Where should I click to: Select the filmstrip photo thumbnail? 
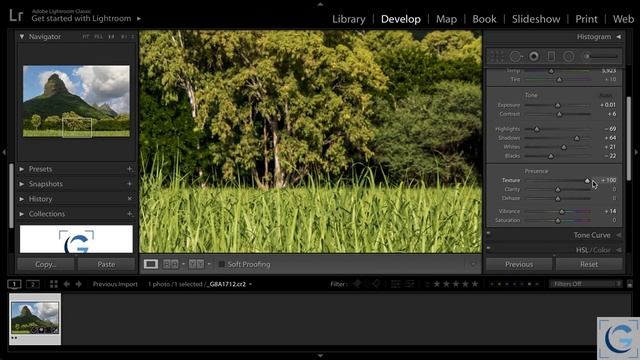35,319
